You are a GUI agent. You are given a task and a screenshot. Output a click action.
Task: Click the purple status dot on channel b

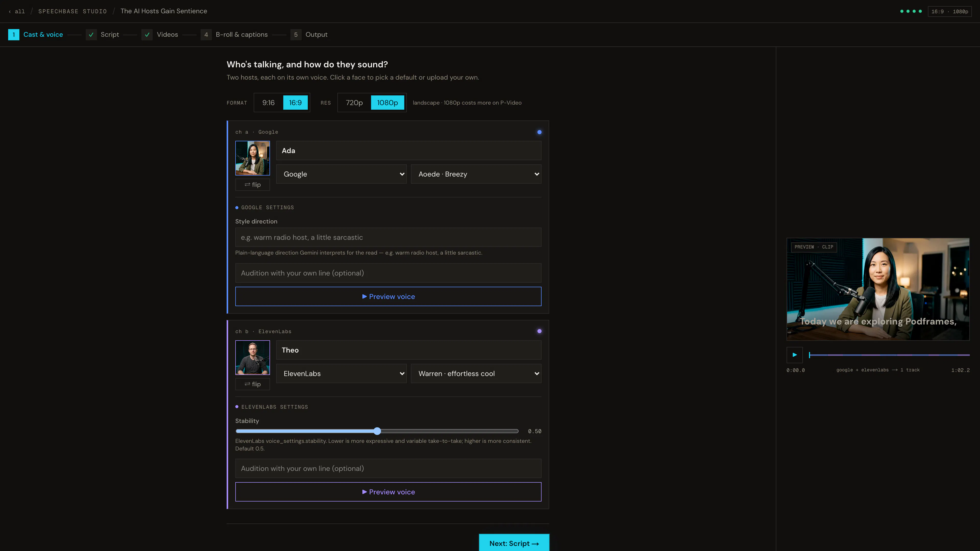tap(540, 331)
